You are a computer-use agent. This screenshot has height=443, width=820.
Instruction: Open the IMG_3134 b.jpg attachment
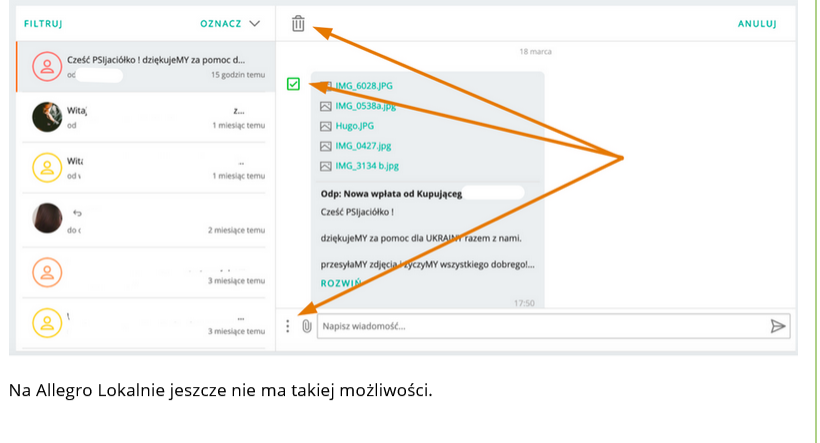tap(366, 166)
